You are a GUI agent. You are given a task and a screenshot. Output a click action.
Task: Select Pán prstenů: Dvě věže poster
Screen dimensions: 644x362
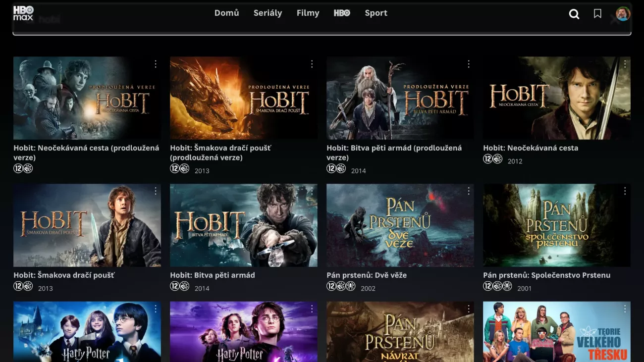tap(400, 225)
